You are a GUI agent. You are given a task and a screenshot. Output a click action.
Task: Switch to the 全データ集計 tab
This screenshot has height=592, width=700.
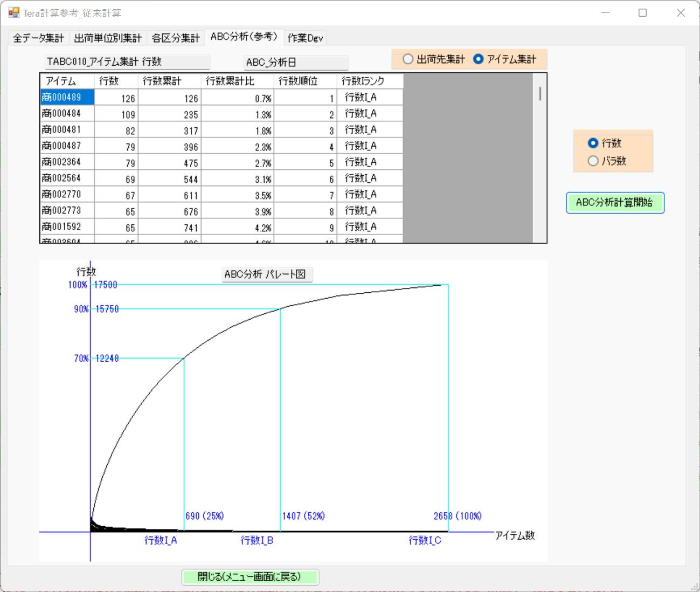(38, 38)
